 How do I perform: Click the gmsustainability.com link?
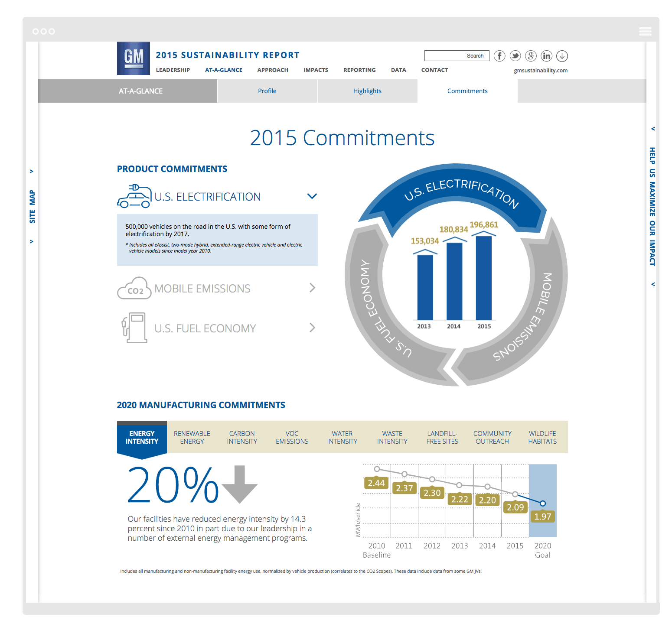click(541, 71)
